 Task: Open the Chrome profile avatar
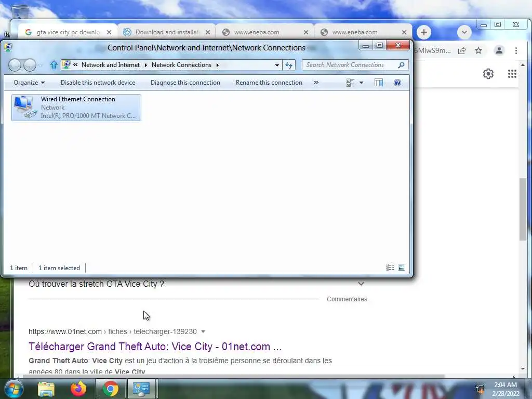[x=499, y=50]
